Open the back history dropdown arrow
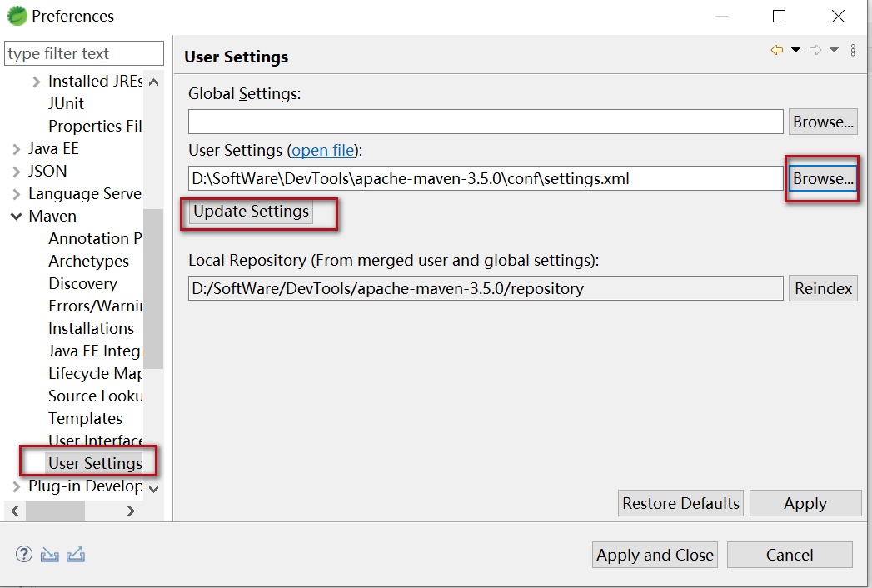This screenshot has height=588, width=872. click(795, 51)
